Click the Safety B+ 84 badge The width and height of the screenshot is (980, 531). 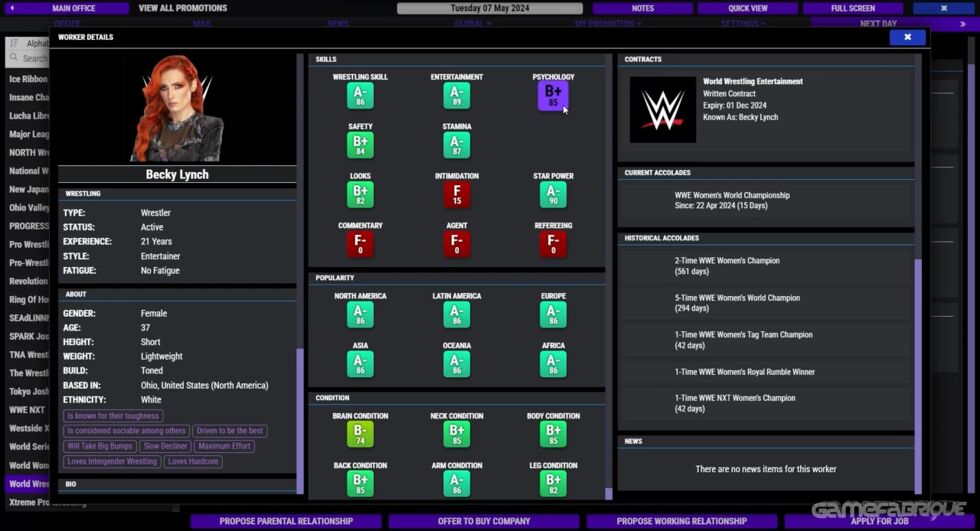360,145
